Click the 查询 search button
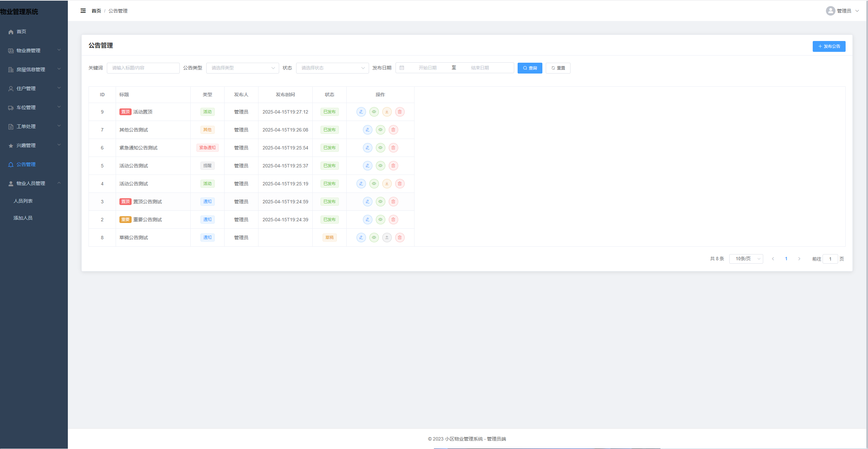 (x=529, y=68)
